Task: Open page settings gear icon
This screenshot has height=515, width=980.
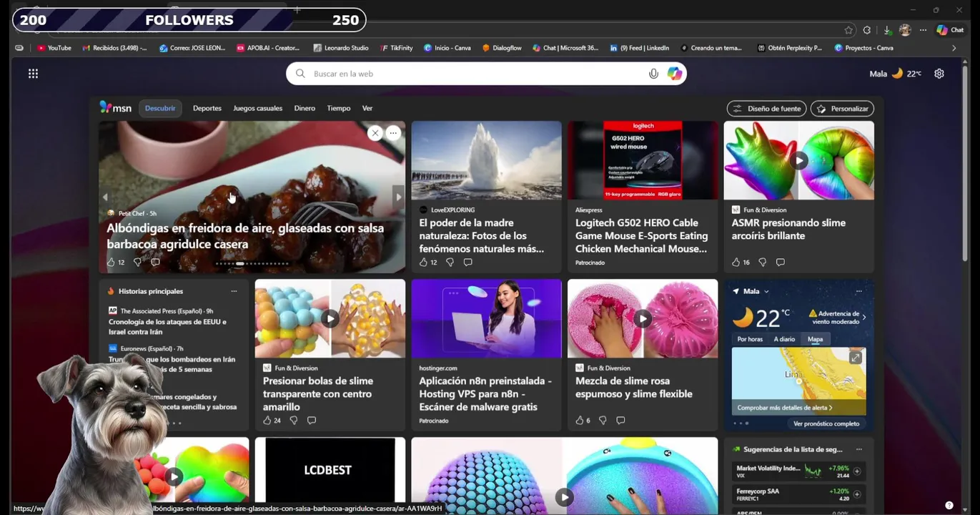Action: click(939, 74)
